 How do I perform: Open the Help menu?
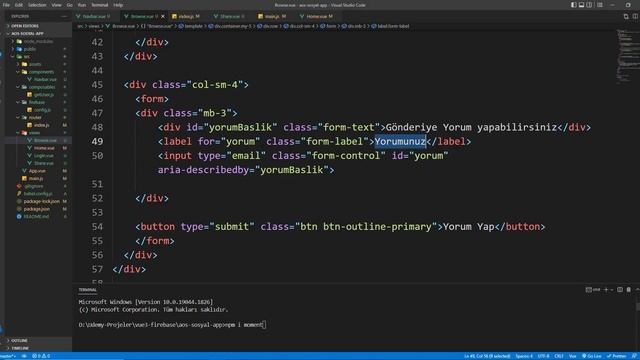pyautogui.click(x=118, y=5)
